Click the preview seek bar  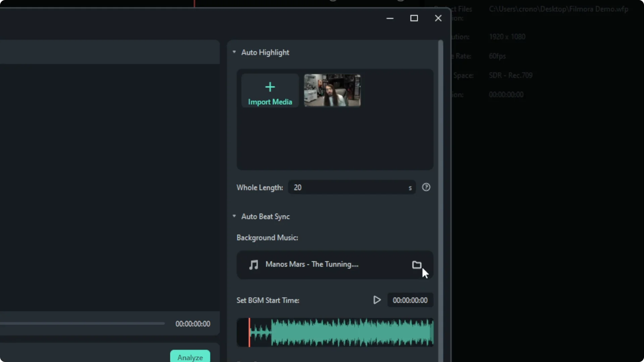82,323
